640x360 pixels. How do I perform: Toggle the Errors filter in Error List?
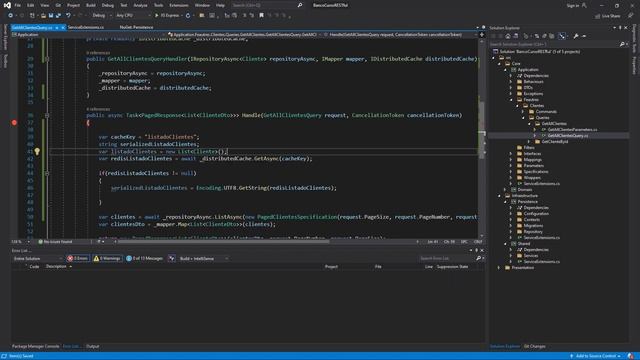(x=78, y=258)
